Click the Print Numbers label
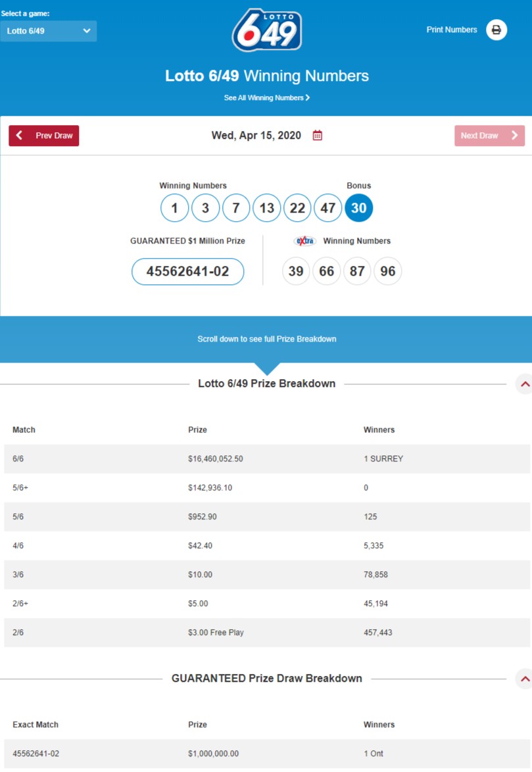The image size is (532, 772). pyautogui.click(x=451, y=30)
